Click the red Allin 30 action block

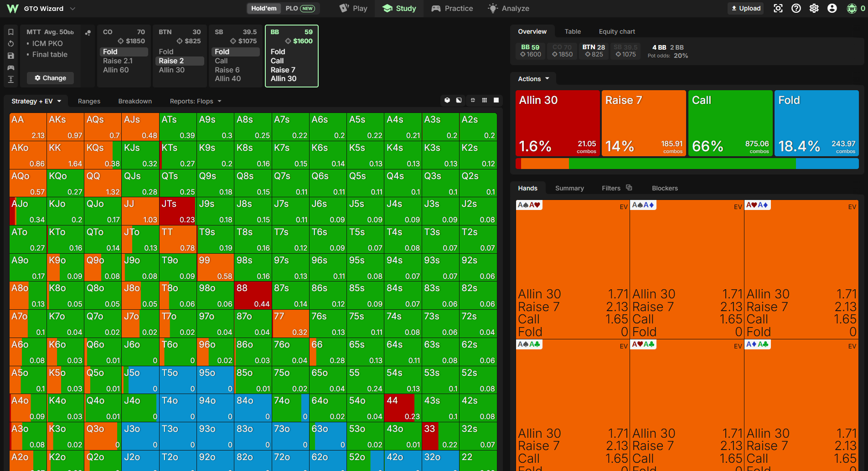[x=558, y=123]
